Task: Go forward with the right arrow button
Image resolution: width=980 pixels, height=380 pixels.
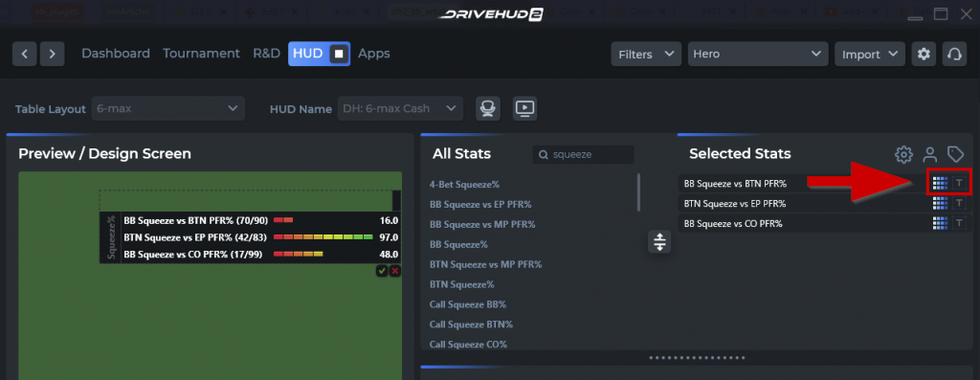Action: pos(53,55)
